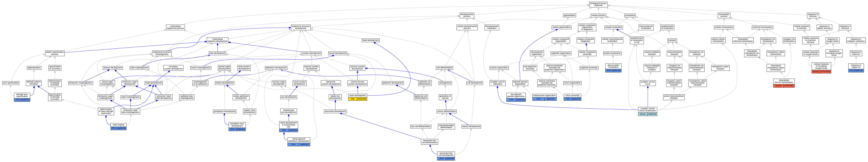Select the 'melanosome organization' node
This screenshot has width=868, height=162.
[x=544, y=95]
